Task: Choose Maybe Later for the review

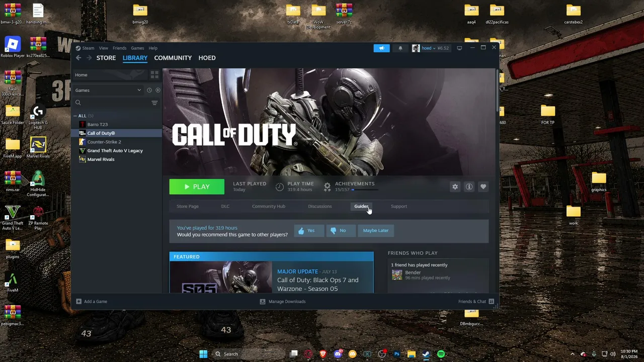Action: [376, 230]
